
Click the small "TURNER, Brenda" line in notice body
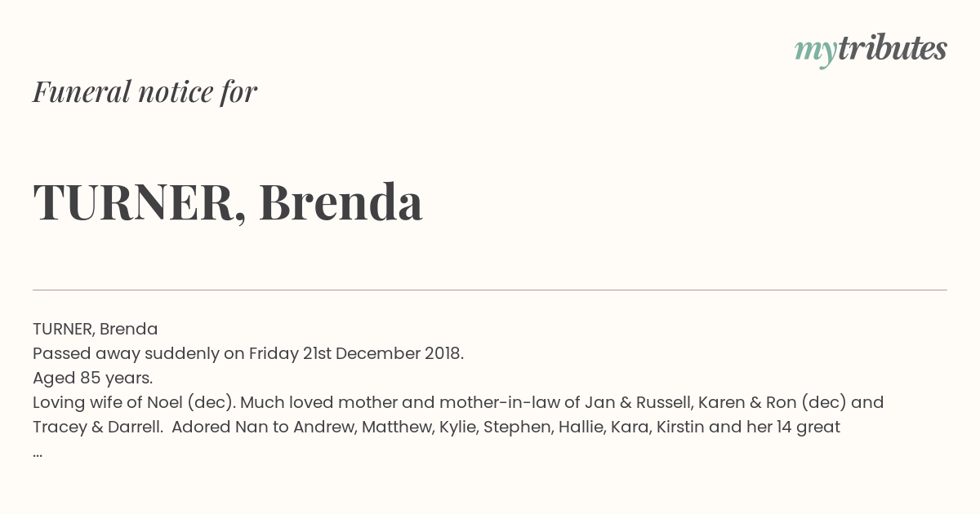pyautogui.click(x=95, y=329)
